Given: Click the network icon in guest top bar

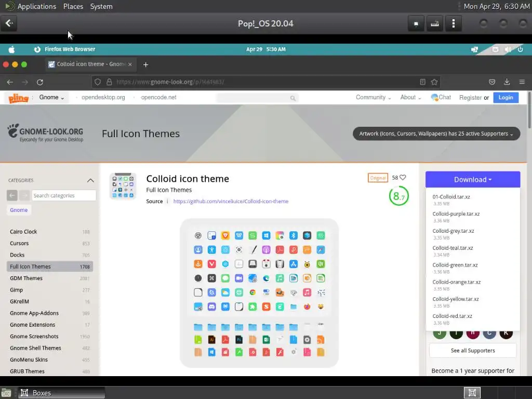Looking at the screenshot, I should (x=474, y=49).
